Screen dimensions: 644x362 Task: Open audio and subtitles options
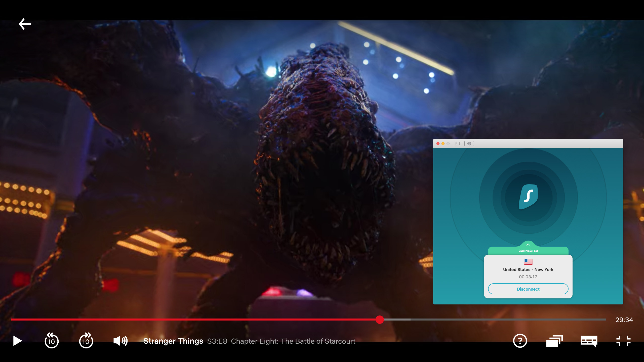tap(589, 341)
